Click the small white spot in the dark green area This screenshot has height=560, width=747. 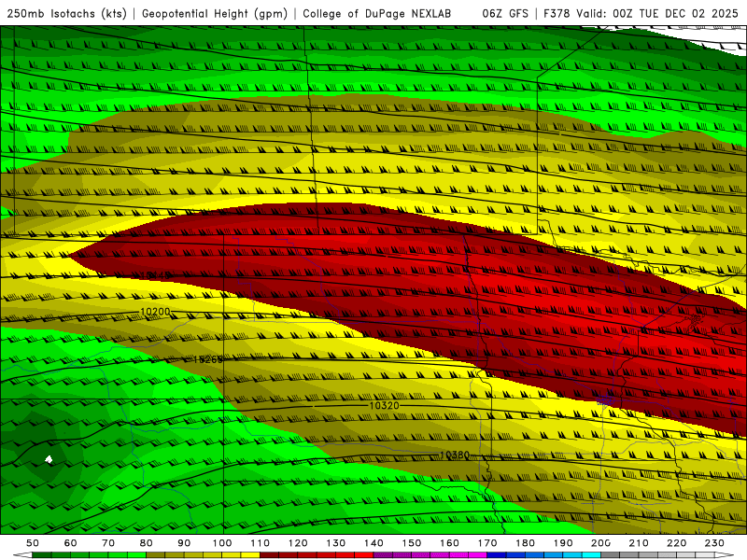point(49,459)
